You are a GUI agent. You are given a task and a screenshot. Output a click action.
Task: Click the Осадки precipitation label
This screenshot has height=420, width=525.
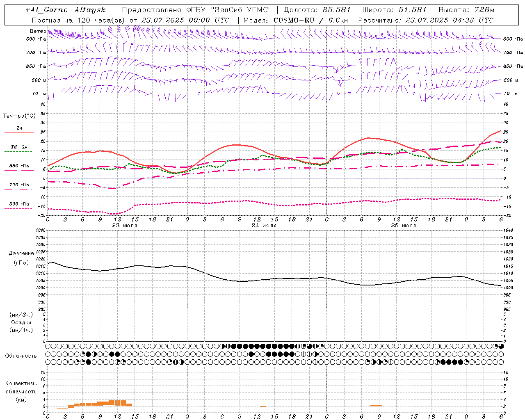(x=21, y=322)
